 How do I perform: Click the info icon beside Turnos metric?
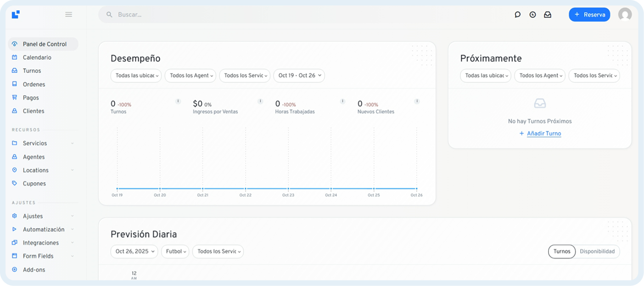pyautogui.click(x=178, y=101)
